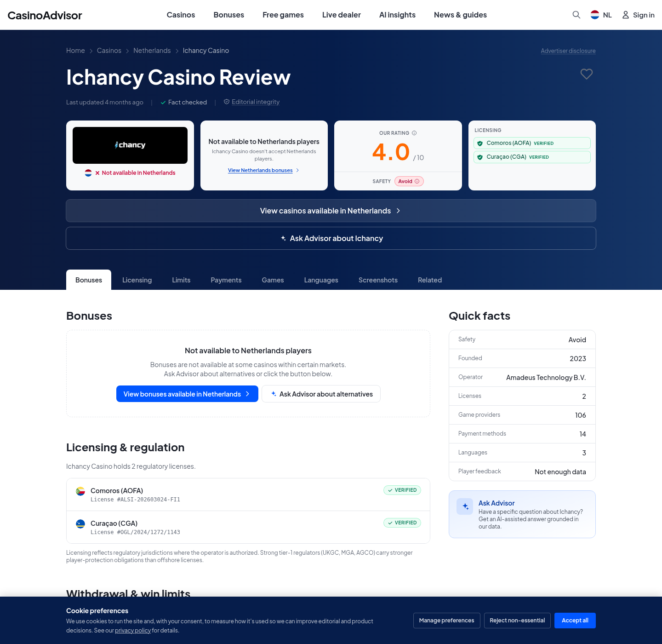Open the NL country selector

point(601,15)
